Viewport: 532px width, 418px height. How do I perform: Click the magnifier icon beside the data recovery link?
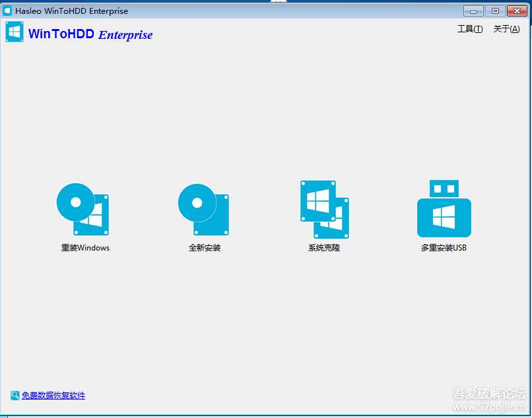pyautogui.click(x=15, y=396)
